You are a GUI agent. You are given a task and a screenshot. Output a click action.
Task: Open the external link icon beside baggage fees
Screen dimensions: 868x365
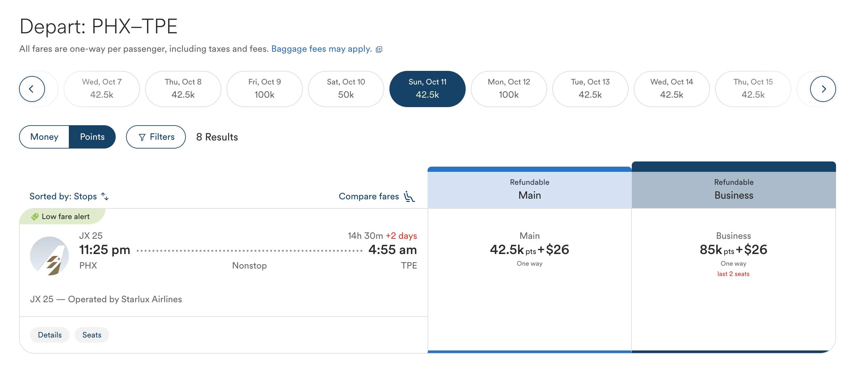click(x=379, y=49)
